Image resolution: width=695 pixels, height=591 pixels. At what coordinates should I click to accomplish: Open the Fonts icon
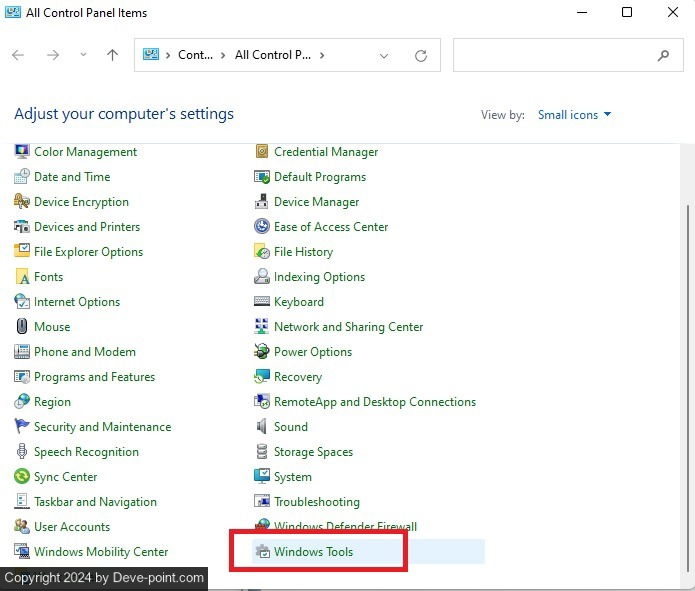click(x=22, y=277)
